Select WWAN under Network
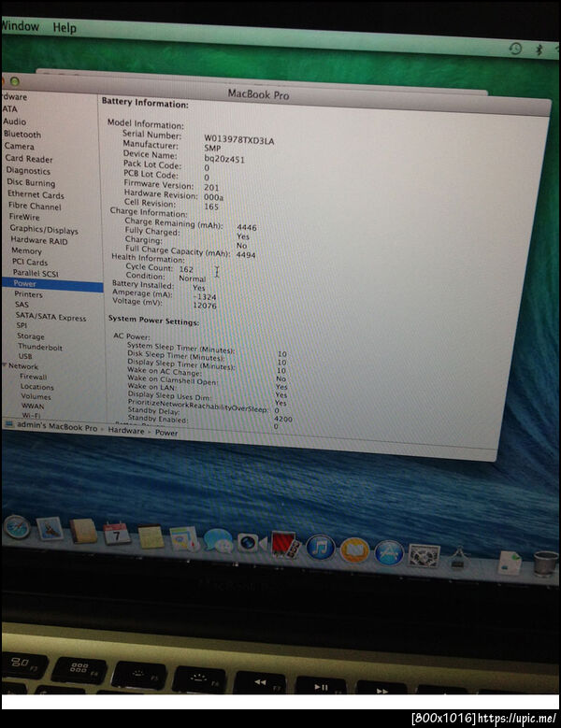 pyautogui.click(x=33, y=406)
